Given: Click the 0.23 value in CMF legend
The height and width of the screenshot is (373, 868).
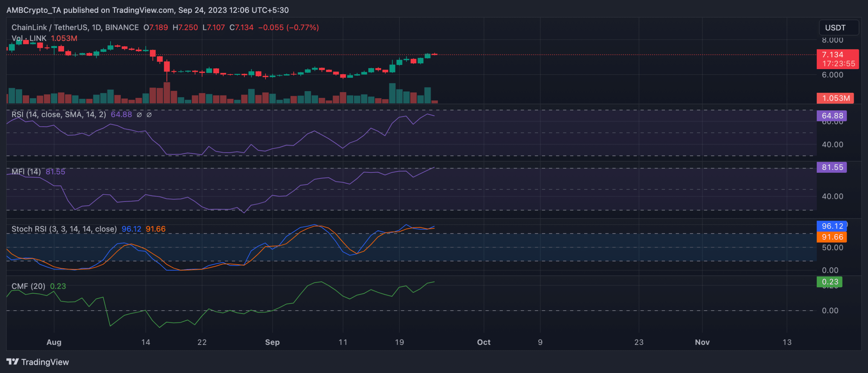Looking at the screenshot, I should click(x=58, y=286).
